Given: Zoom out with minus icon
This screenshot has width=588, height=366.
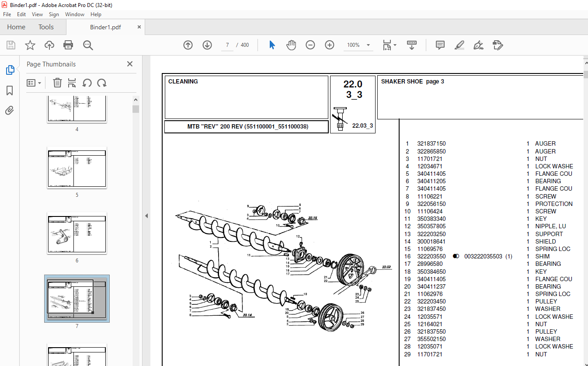Looking at the screenshot, I should pyautogui.click(x=310, y=45).
